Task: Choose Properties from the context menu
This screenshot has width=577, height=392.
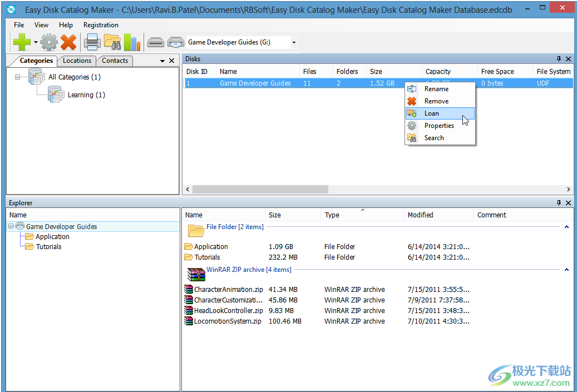Action: click(440, 126)
